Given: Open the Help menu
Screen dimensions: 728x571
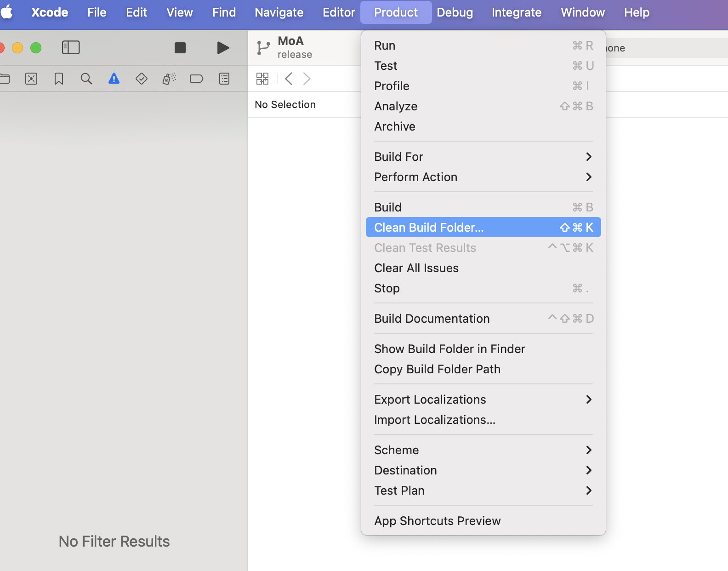Looking at the screenshot, I should tap(637, 12).
